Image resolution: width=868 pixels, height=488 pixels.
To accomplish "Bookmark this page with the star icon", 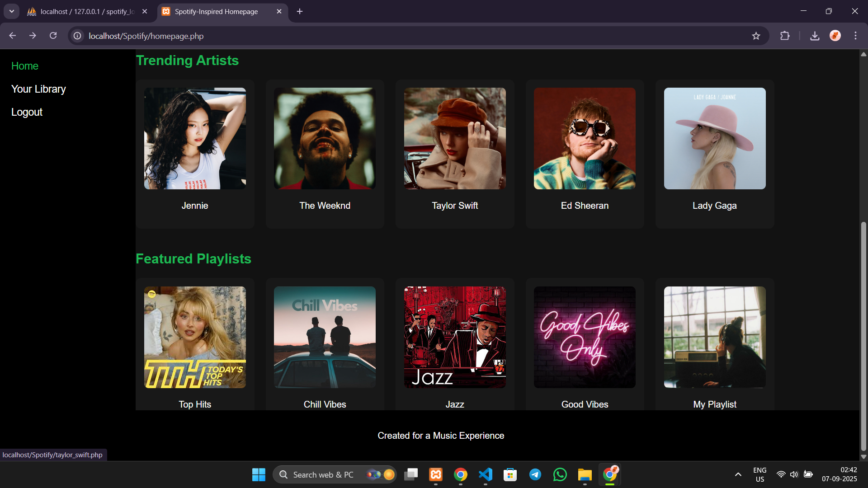I will pos(756,36).
